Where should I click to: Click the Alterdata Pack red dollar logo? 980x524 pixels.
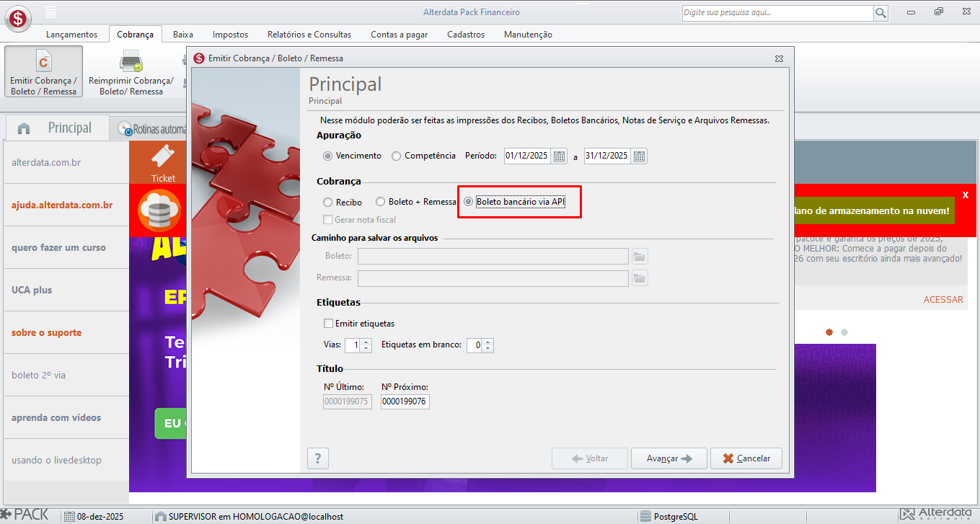click(17, 17)
